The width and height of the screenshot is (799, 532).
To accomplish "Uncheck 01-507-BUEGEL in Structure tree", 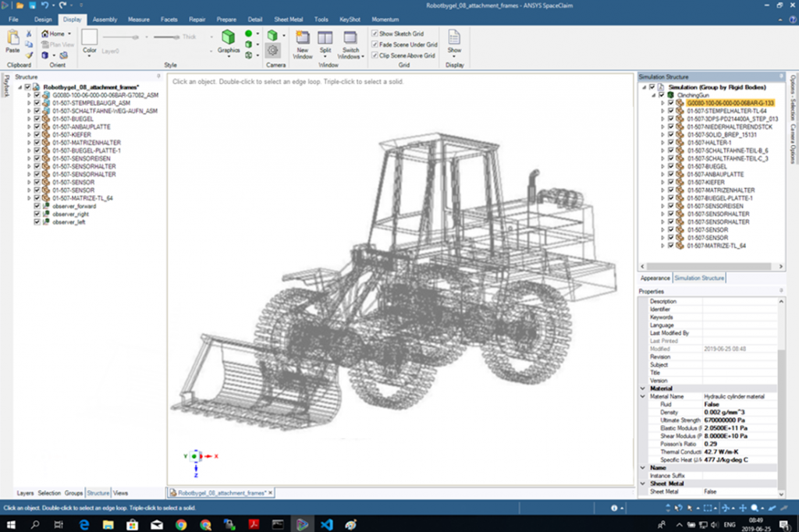I will click(37, 119).
